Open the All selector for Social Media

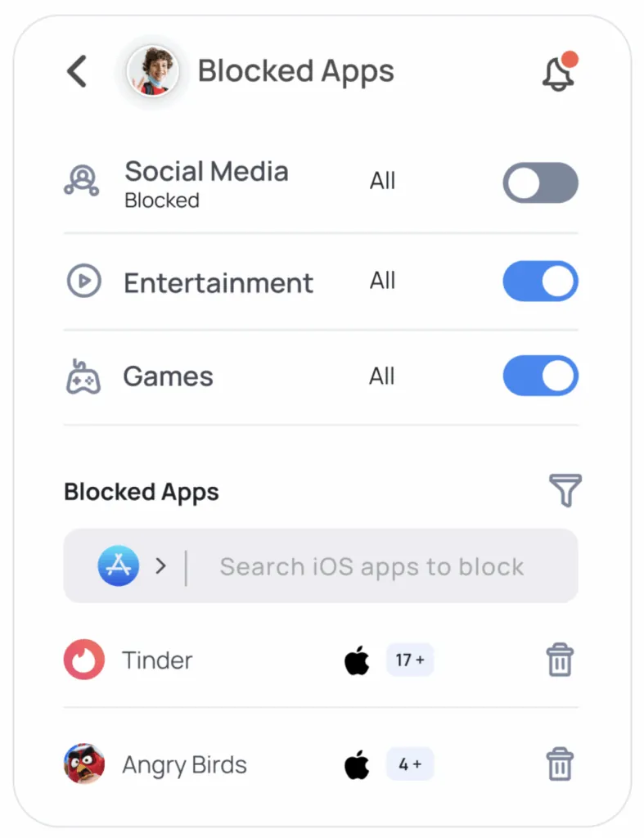pos(382,181)
